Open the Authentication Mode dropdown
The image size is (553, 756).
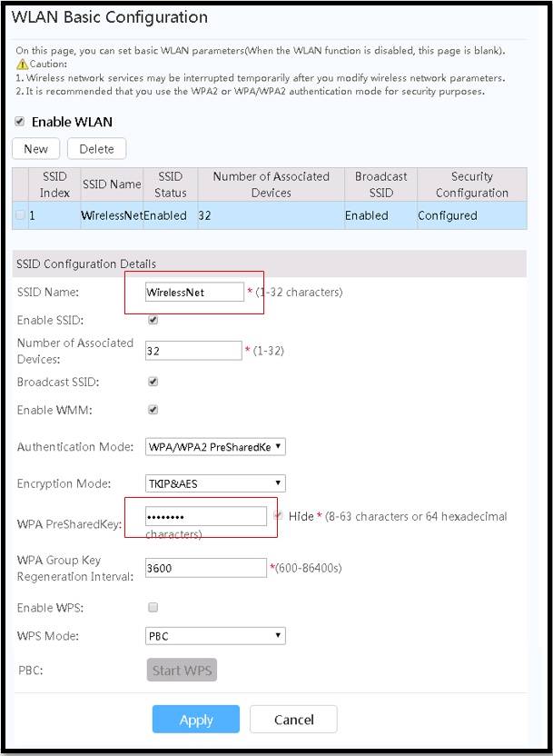pyautogui.click(x=215, y=447)
